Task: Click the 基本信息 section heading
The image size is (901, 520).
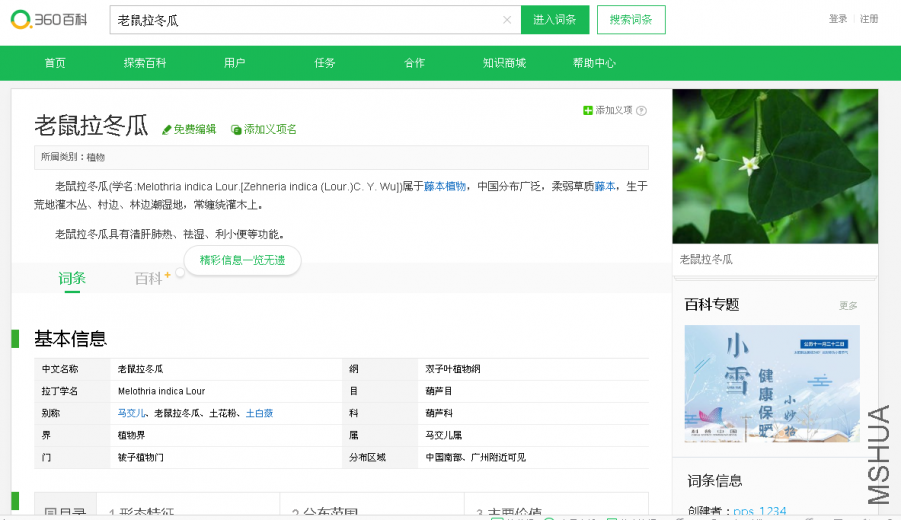Action: (71, 338)
